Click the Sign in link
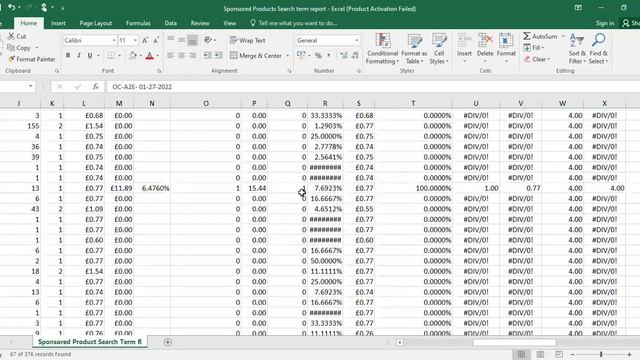 pos(604,23)
